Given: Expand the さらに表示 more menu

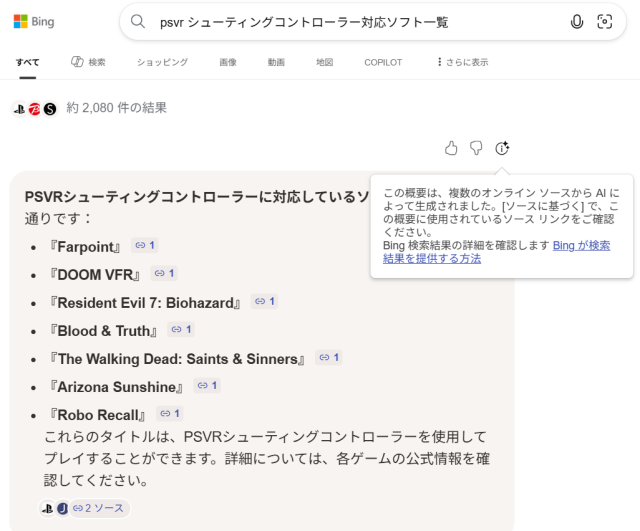Looking at the screenshot, I should 462,62.
